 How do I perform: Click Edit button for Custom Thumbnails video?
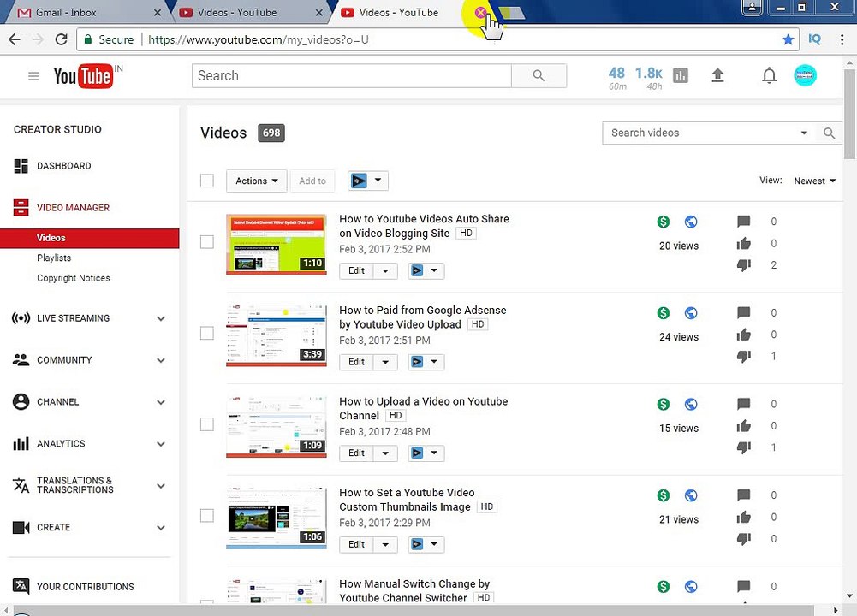point(356,544)
